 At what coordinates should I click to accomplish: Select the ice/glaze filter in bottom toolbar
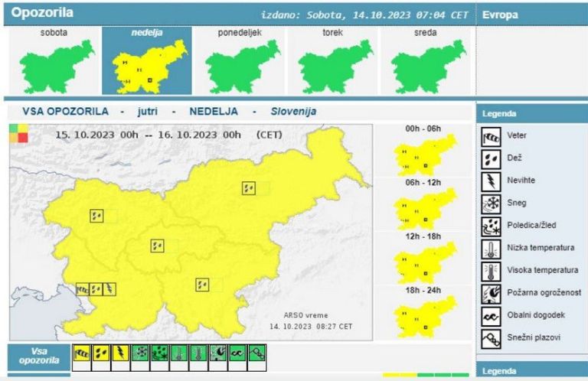point(159,353)
